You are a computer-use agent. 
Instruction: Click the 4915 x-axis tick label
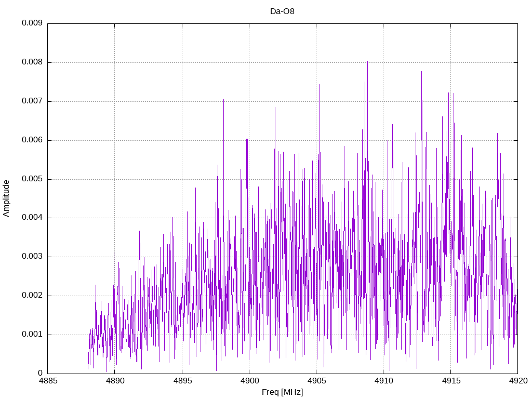click(x=451, y=381)
